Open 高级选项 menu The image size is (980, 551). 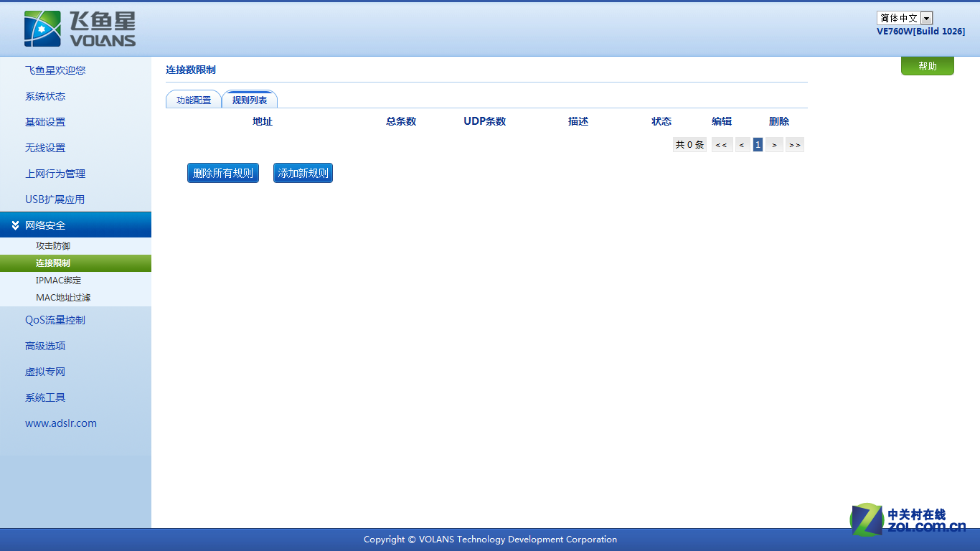click(x=45, y=346)
